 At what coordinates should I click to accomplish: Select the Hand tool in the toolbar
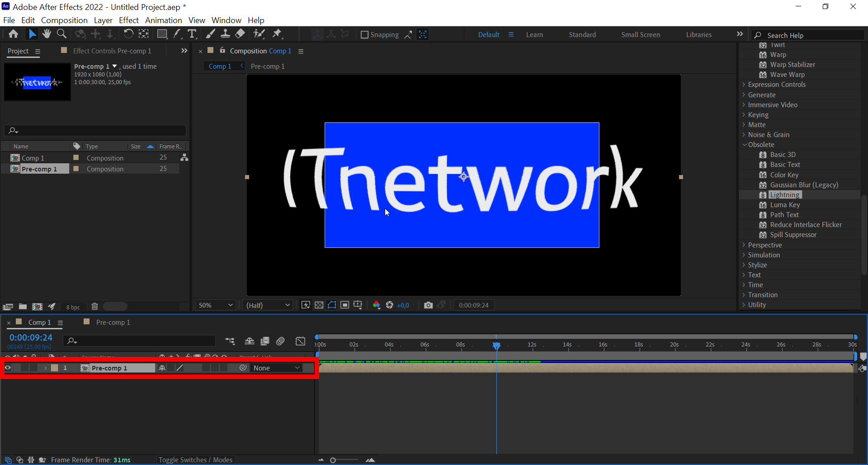[47, 34]
